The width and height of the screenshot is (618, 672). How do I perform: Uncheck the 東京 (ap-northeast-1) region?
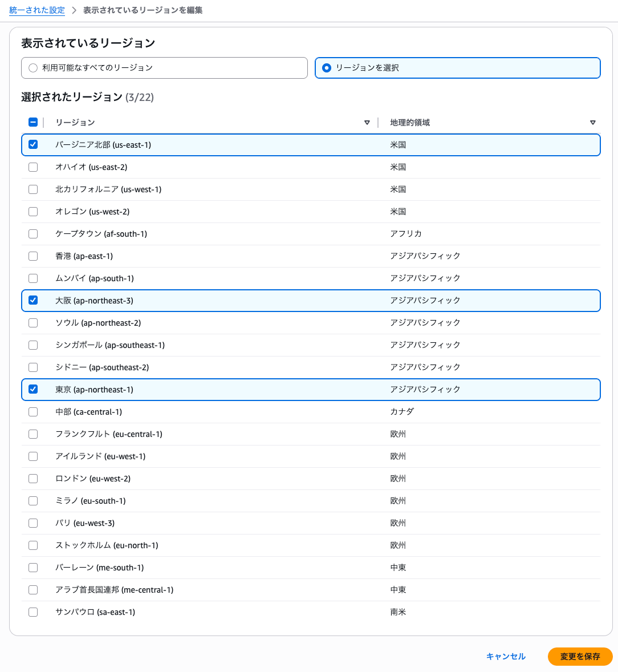pyautogui.click(x=33, y=389)
